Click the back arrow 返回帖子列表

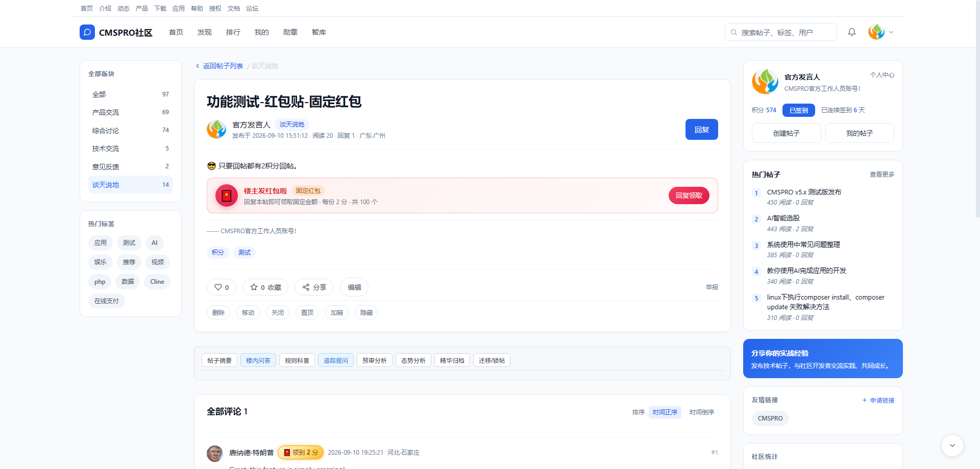tap(219, 66)
